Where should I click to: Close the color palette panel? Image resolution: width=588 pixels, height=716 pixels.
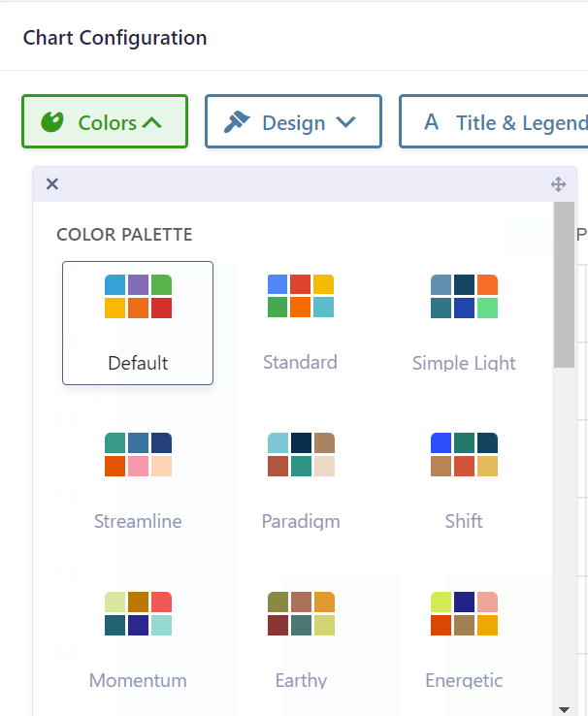[x=52, y=184]
